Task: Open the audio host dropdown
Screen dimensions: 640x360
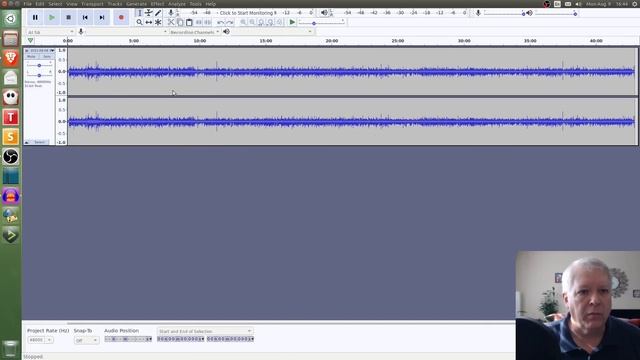Action: [x=51, y=32]
